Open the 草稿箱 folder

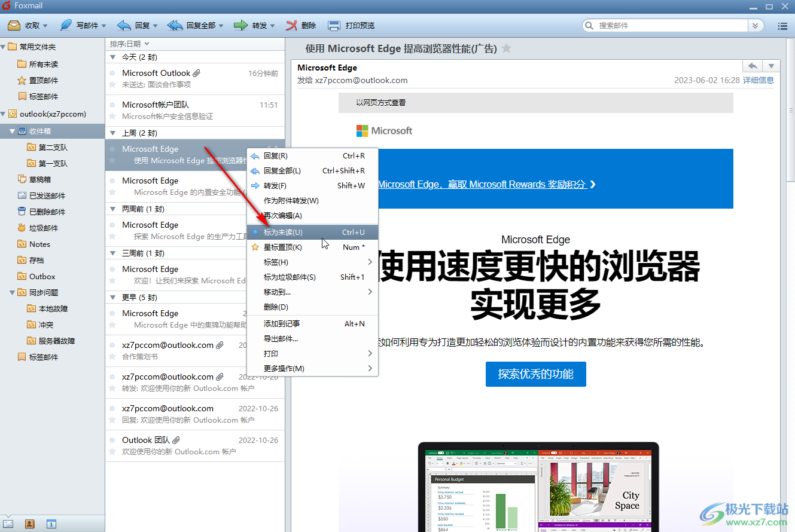(40, 179)
